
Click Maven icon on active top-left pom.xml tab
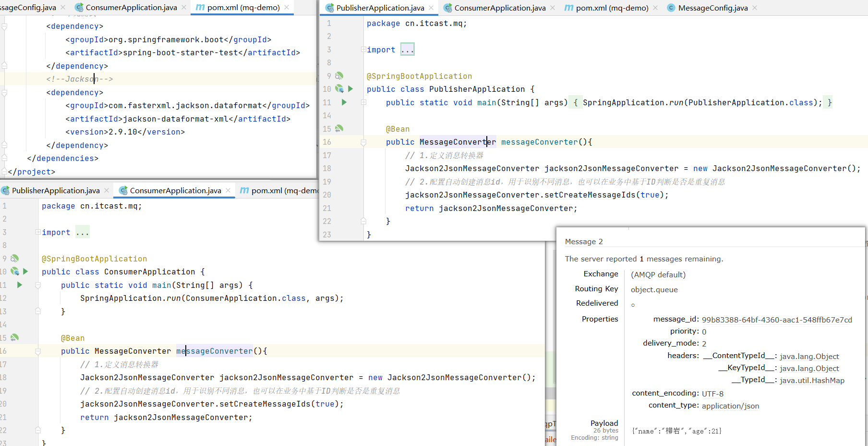pyautogui.click(x=200, y=7)
